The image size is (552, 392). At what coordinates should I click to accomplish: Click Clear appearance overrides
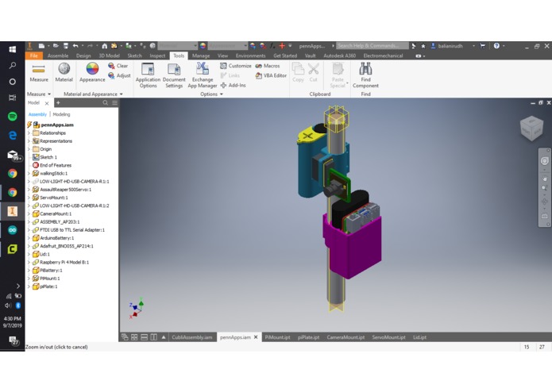118,66
